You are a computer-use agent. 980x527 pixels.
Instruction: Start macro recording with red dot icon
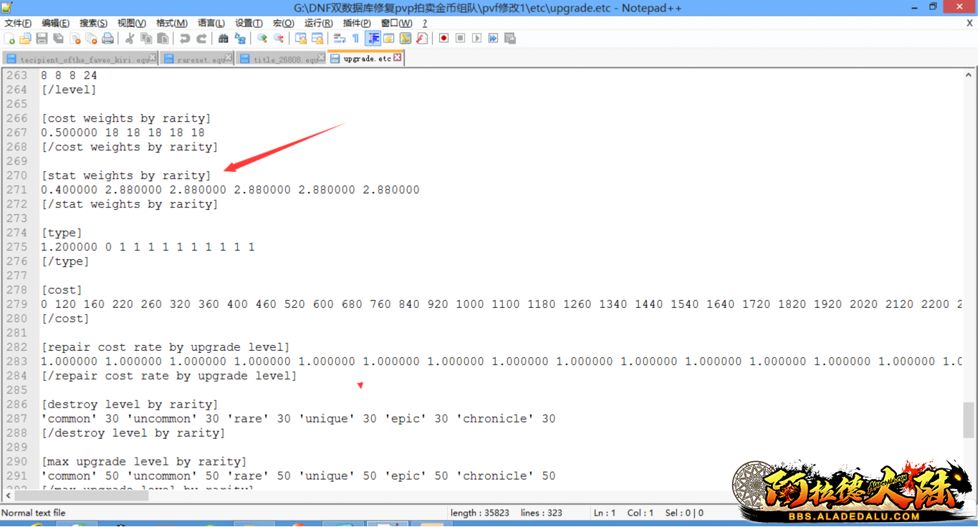[x=443, y=39]
